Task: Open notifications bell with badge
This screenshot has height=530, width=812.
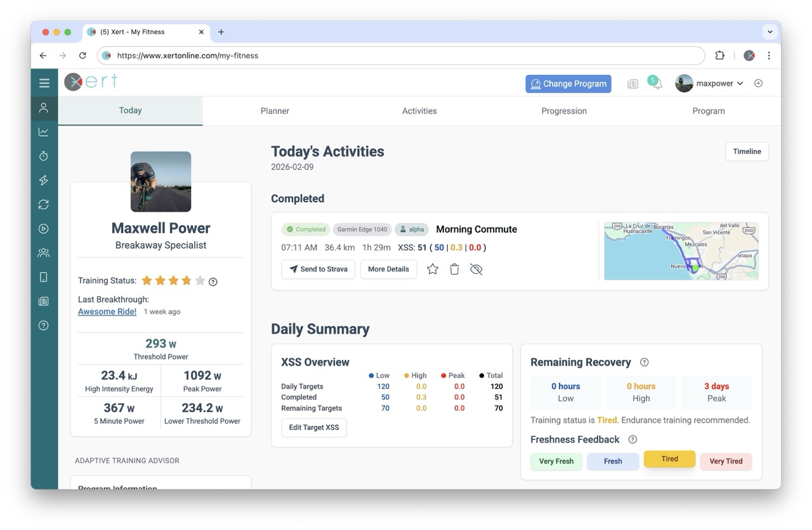Action: [657, 84]
